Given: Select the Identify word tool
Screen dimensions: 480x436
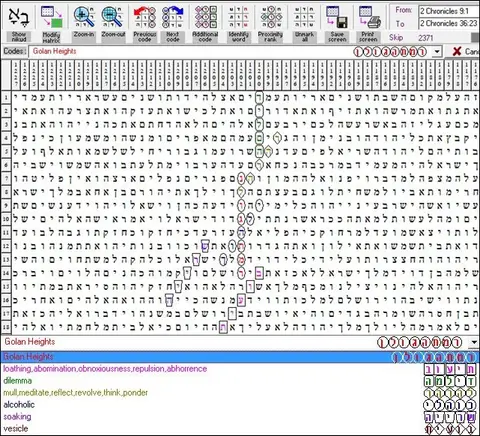Looking at the screenshot, I should coord(238,17).
